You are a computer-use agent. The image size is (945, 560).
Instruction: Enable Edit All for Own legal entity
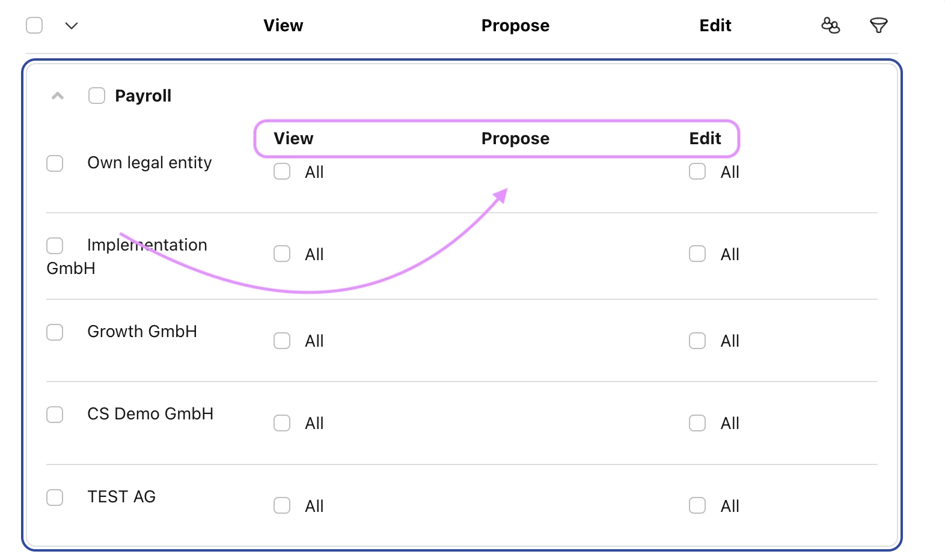click(697, 171)
